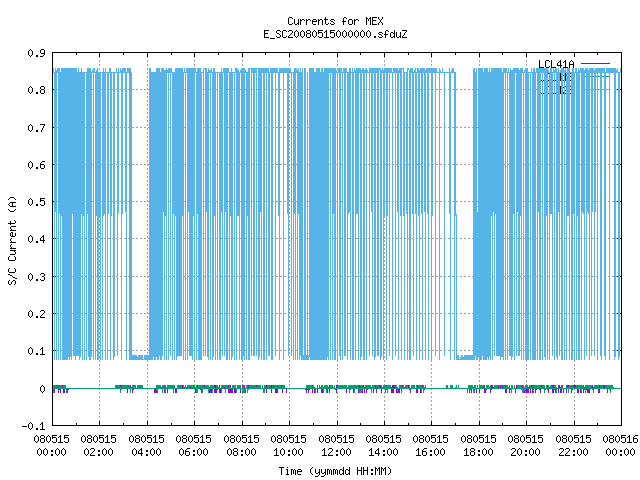640x480 pixels.
Task: Click the 0.6 y-axis tick label
Action: click(x=36, y=165)
